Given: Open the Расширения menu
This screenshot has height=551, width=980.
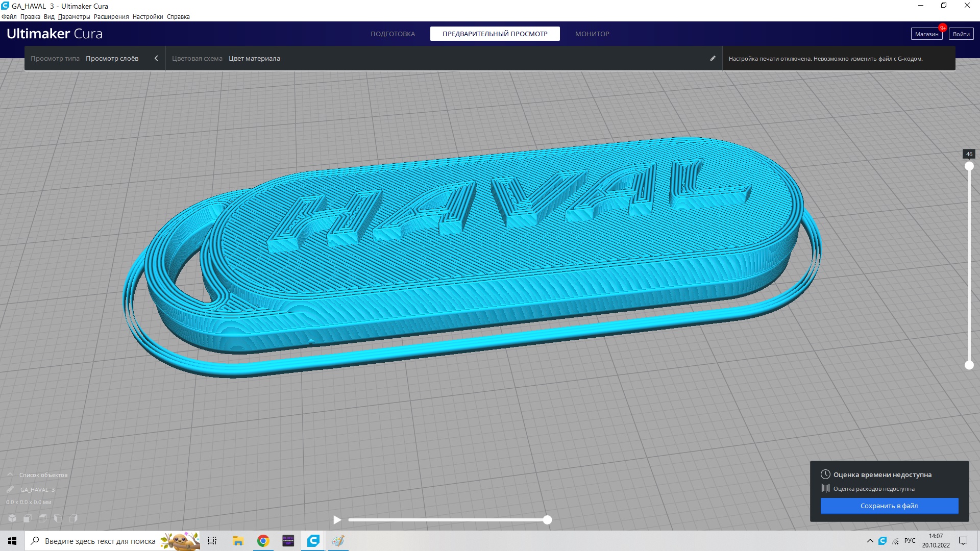Looking at the screenshot, I should (x=111, y=16).
